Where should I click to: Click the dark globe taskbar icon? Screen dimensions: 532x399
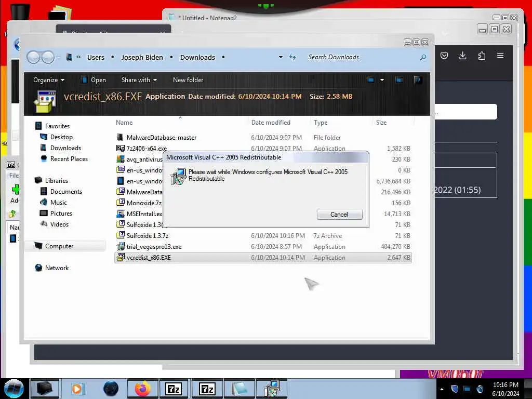pyautogui.click(x=111, y=389)
